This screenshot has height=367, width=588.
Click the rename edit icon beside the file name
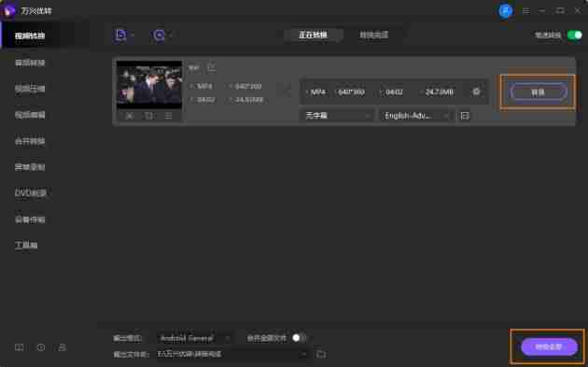pyautogui.click(x=212, y=67)
